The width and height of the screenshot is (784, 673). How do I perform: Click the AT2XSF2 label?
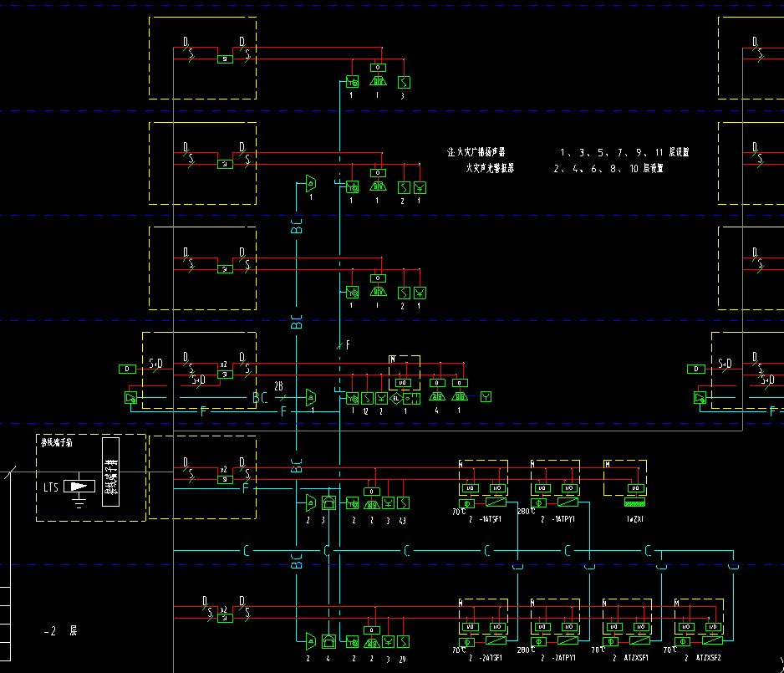tap(709, 658)
